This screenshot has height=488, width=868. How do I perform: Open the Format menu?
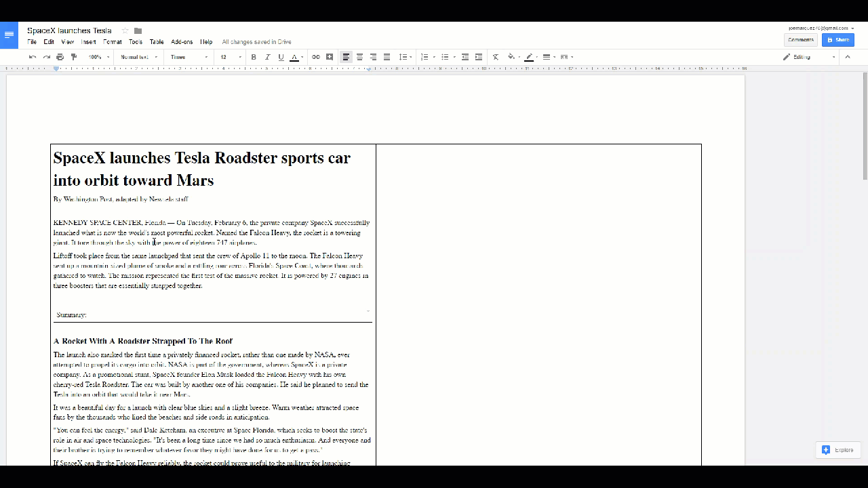click(113, 42)
